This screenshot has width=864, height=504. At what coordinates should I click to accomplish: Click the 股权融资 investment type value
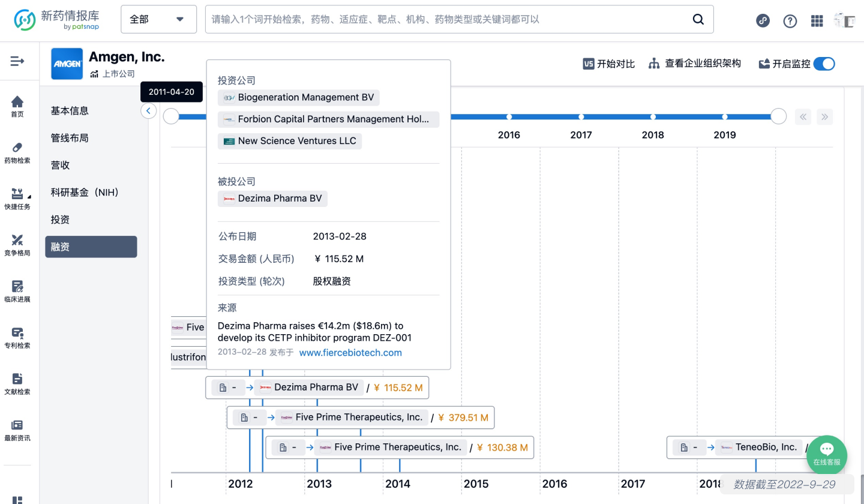(332, 281)
